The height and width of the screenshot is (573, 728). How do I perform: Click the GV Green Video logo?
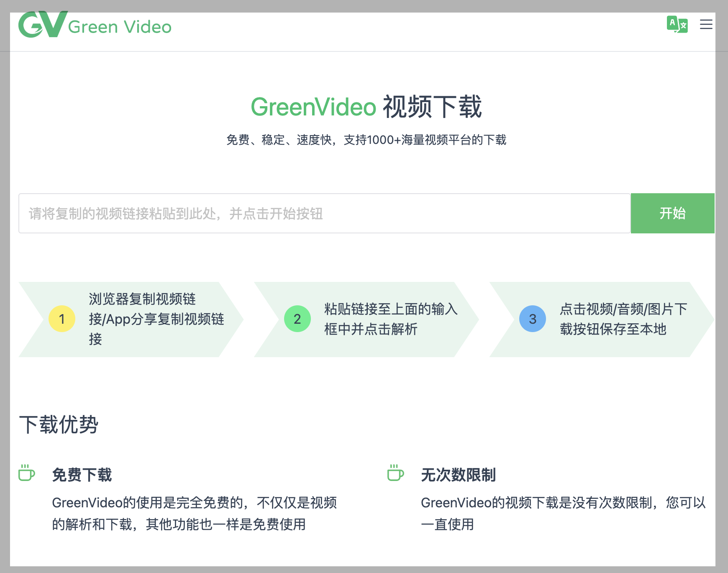[x=95, y=25]
